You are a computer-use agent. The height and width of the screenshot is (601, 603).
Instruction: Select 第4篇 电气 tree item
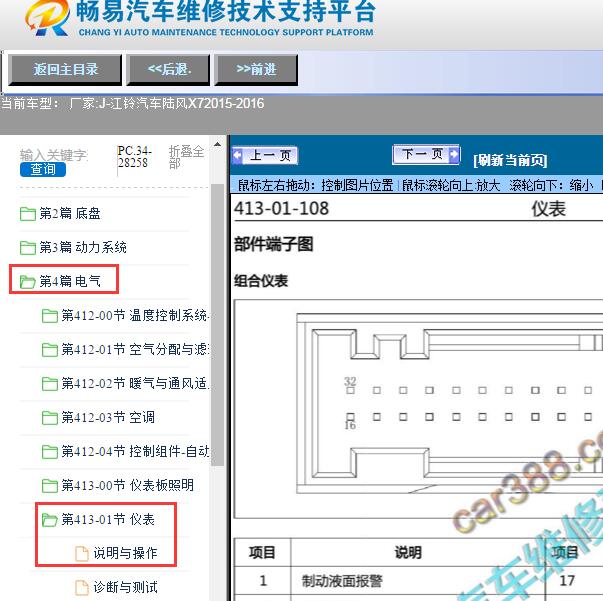70,281
